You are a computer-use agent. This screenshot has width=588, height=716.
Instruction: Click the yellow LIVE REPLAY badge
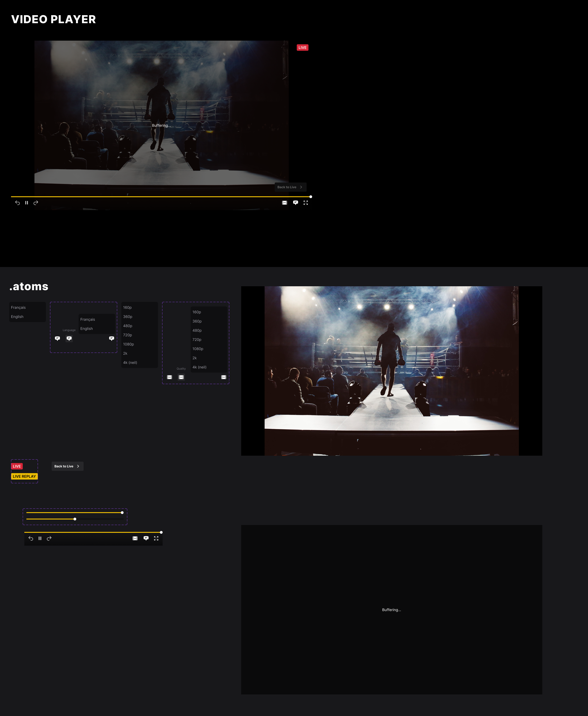[24, 476]
